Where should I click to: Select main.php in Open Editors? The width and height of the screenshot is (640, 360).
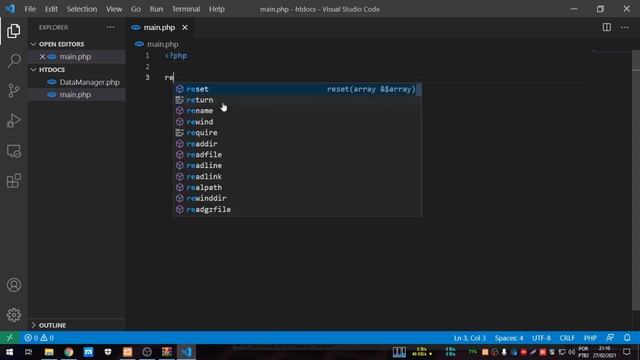(x=77, y=57)
